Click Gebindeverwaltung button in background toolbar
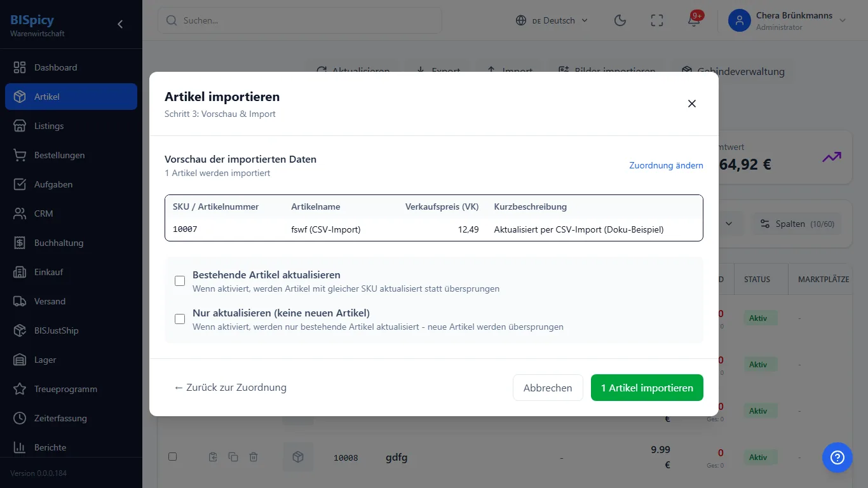Image resolution: width=868 pixels, height=488 pixels. click(x=733, y=72)
